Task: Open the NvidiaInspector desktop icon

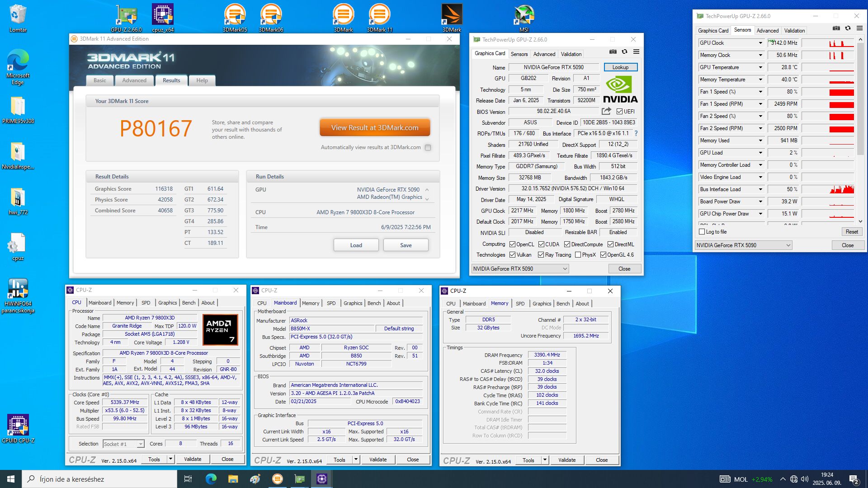Action: (18, 156)
